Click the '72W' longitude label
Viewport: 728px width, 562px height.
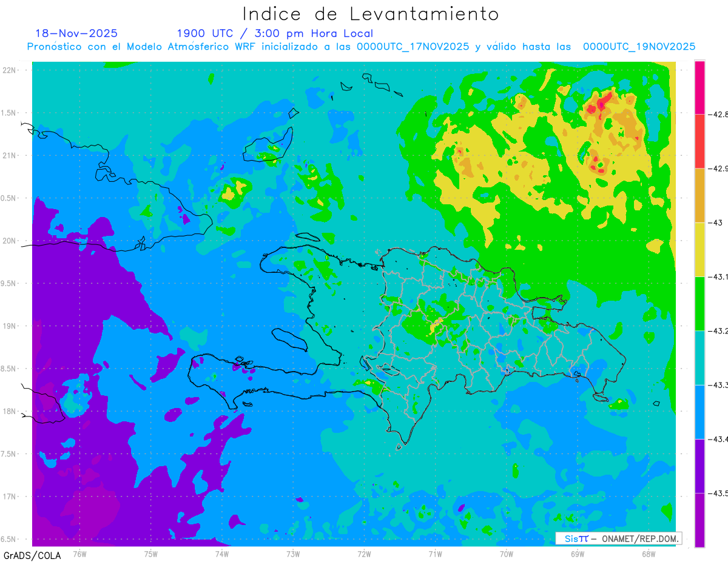coord(364,553)
